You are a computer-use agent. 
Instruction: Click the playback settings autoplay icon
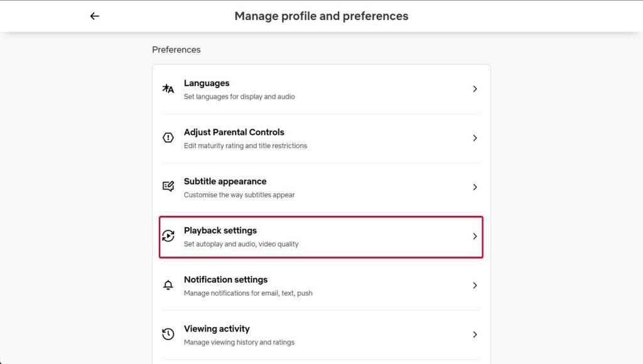click(168, 236)
